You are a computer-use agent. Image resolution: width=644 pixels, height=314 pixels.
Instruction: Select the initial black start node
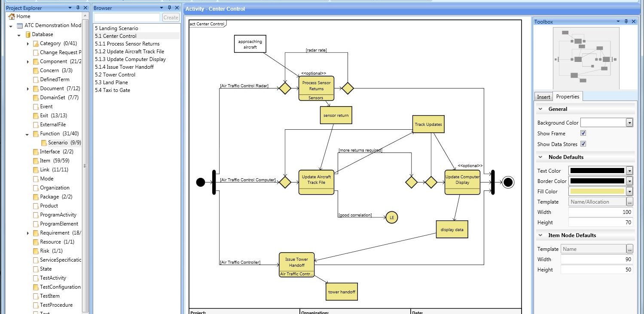click(x=201, y=182)
